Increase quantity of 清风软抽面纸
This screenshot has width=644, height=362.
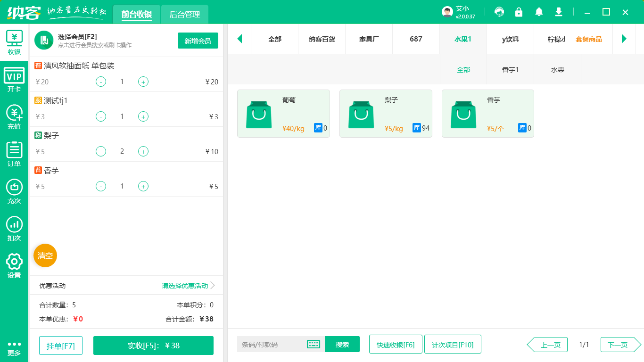pos(143,82)
